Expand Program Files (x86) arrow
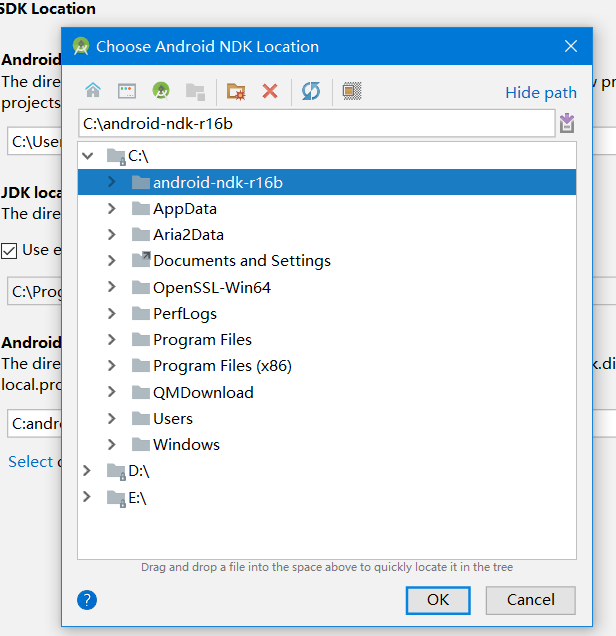 (x=112, y=365)
